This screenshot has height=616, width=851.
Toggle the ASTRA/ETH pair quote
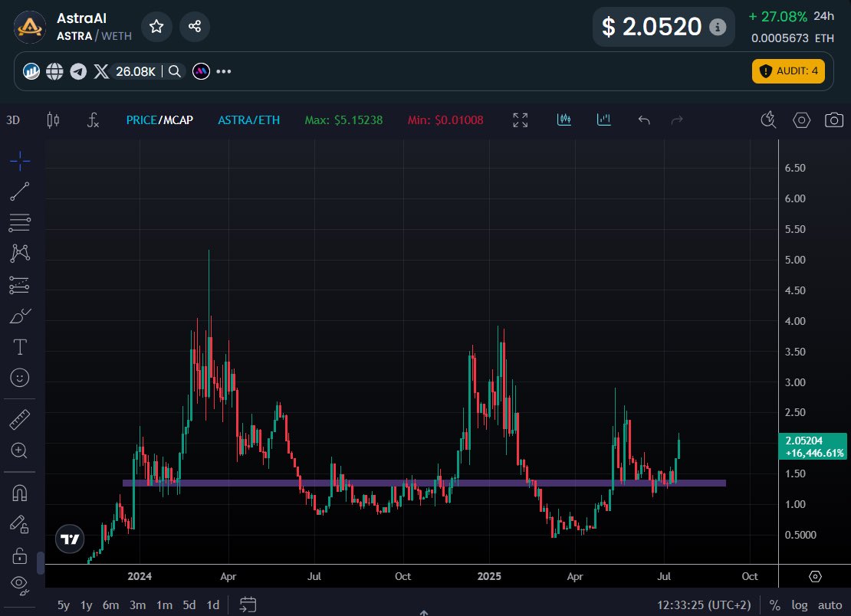[248, 120]
